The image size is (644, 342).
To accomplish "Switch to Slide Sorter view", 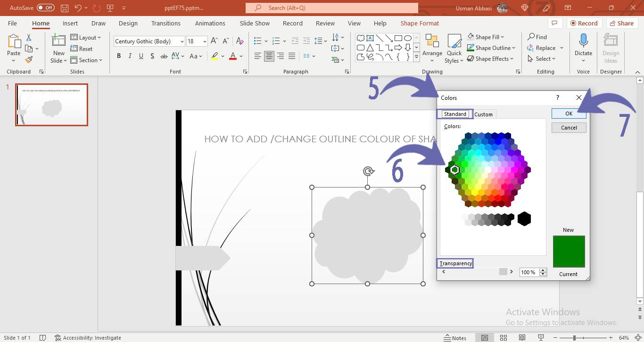I will pos(503,338).
